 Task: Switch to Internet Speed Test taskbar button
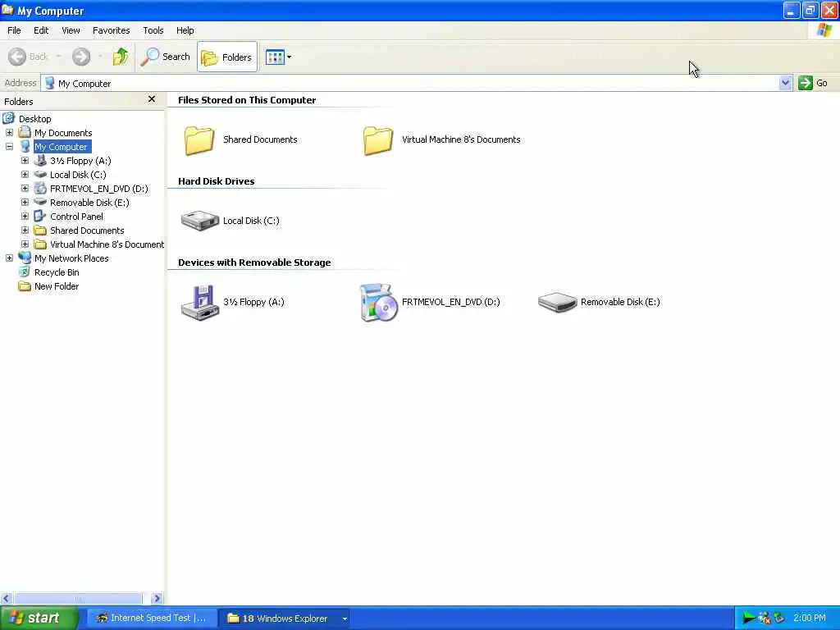152,619
